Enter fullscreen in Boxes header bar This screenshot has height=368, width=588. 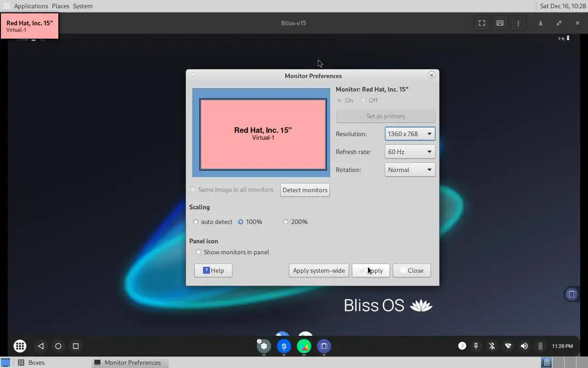(482, 23)
